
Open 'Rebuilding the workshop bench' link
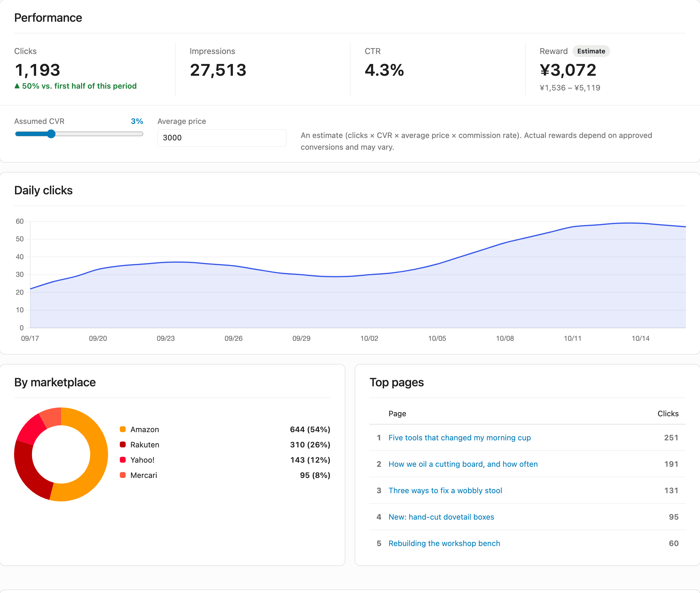[444, 544]
